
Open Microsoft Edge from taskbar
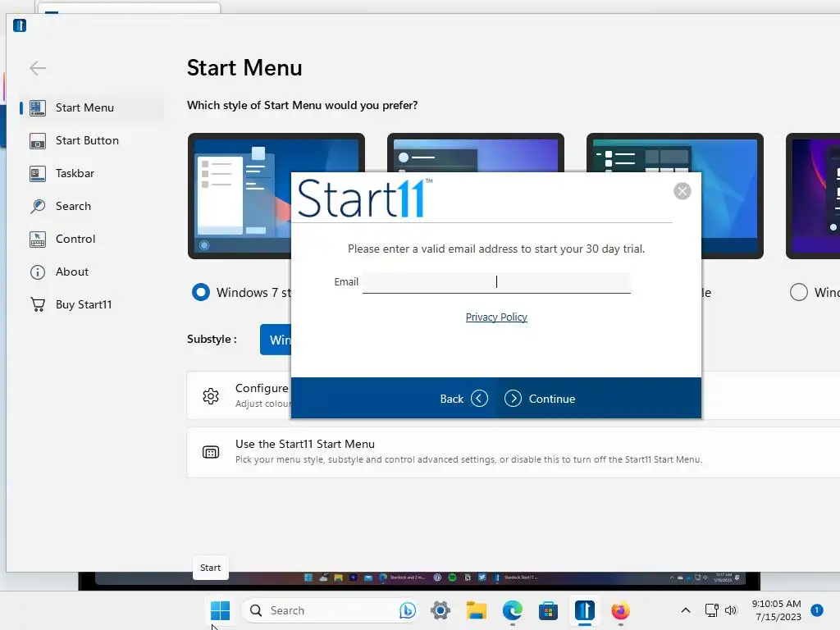coord(513,610)
